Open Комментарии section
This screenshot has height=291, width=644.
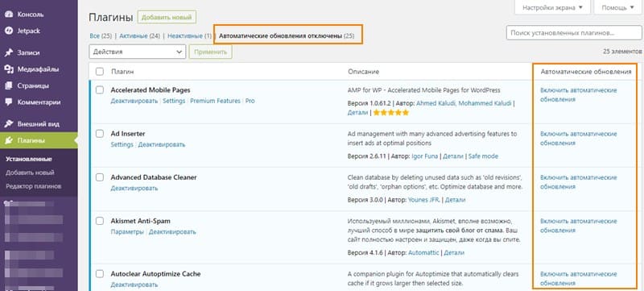tap(39, 102)
